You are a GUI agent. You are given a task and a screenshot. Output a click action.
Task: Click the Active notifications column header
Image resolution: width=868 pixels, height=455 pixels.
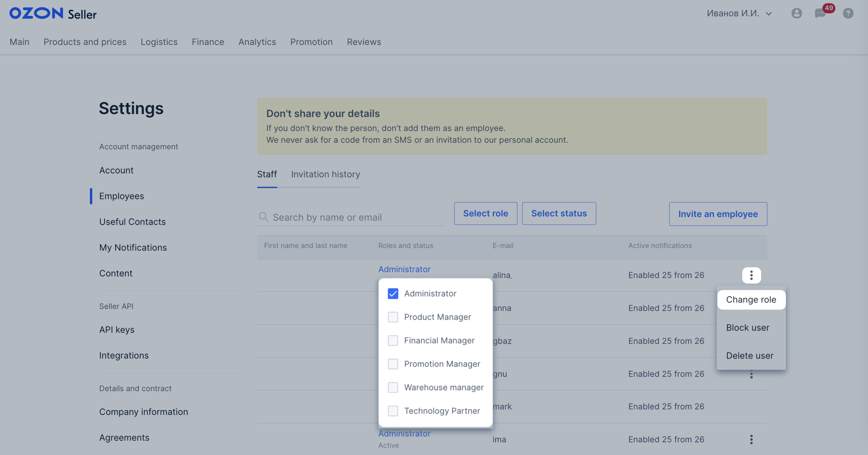[x=660, y=246]
